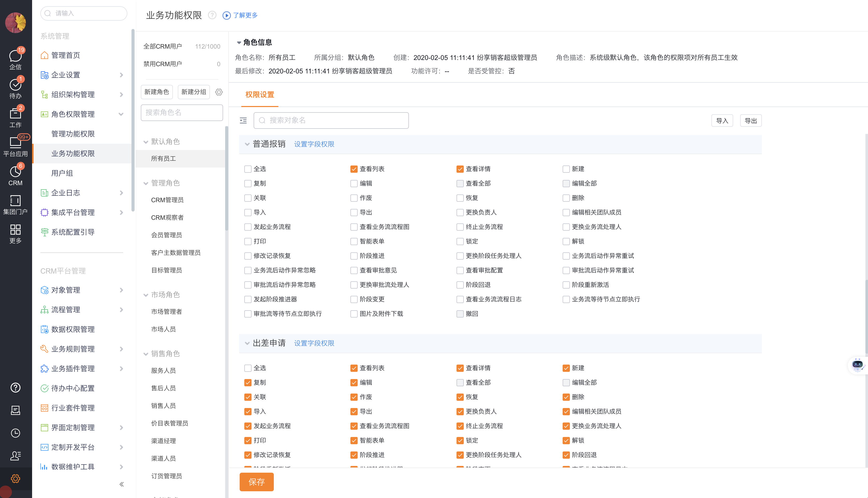Check 新建 under 普通报销

point(566,169)
